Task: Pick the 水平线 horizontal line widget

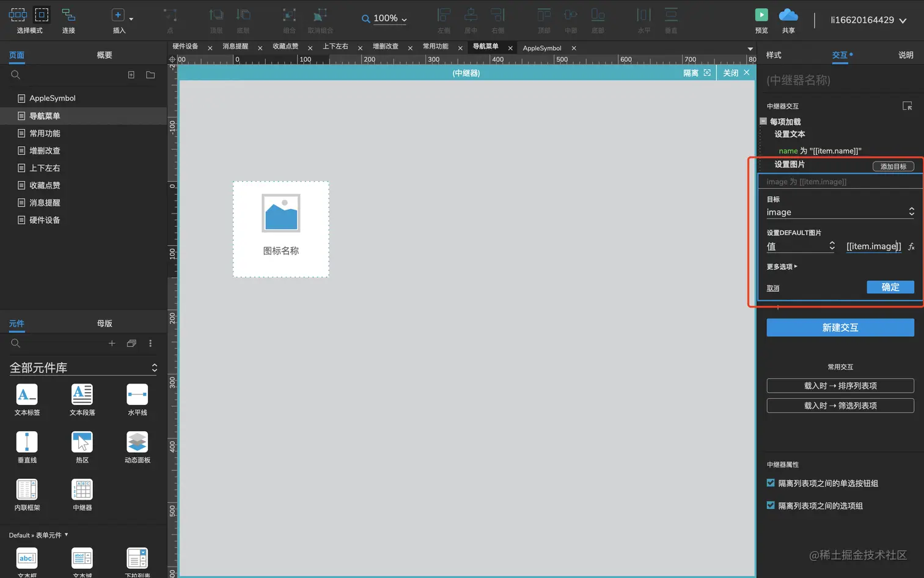Action: 137,400
